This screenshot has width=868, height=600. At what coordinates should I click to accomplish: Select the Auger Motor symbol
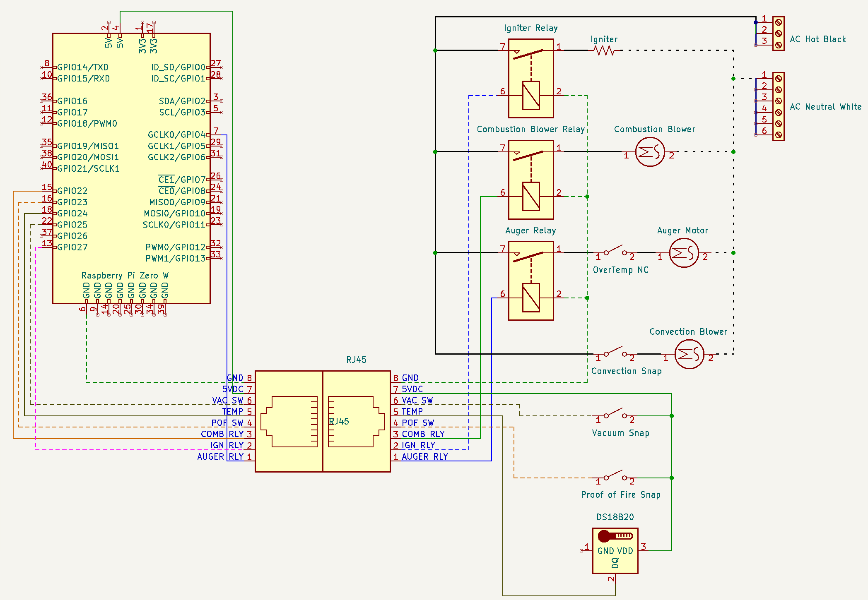click(x=684, y=253)
